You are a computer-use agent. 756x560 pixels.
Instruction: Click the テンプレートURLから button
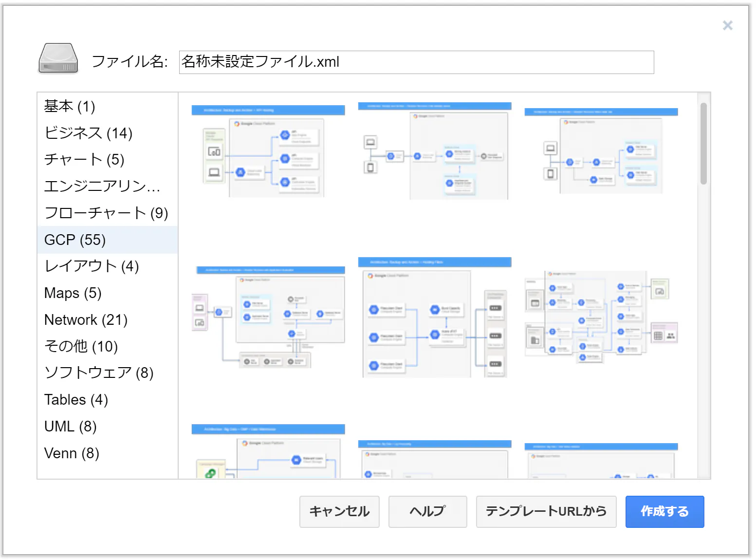(x=546, y=512)
